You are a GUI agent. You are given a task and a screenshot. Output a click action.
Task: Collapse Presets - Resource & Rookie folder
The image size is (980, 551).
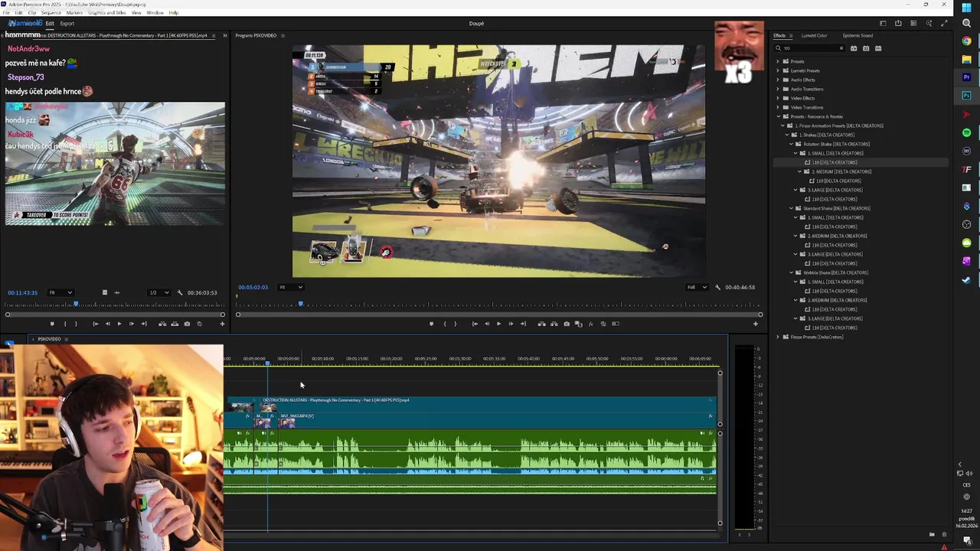778,116
